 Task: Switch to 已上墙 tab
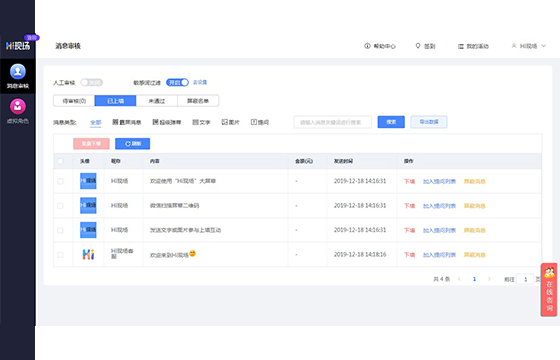[x=115, y=101]
